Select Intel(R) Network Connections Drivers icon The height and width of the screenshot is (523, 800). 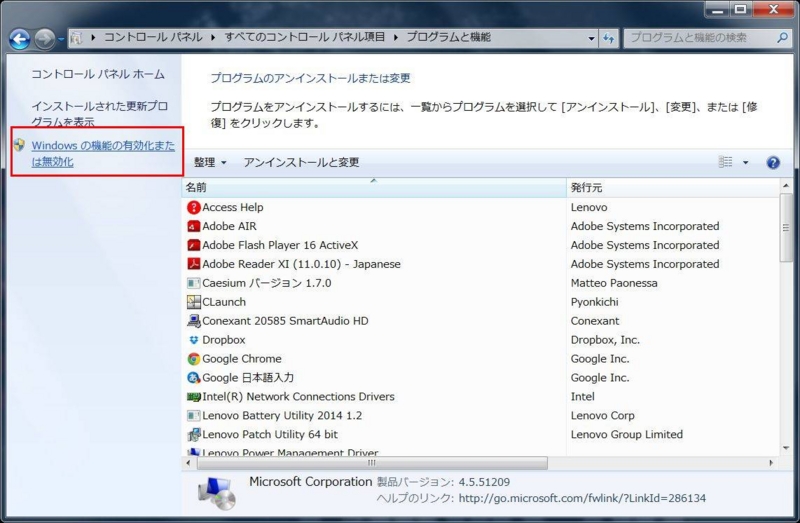coord(193,396)
